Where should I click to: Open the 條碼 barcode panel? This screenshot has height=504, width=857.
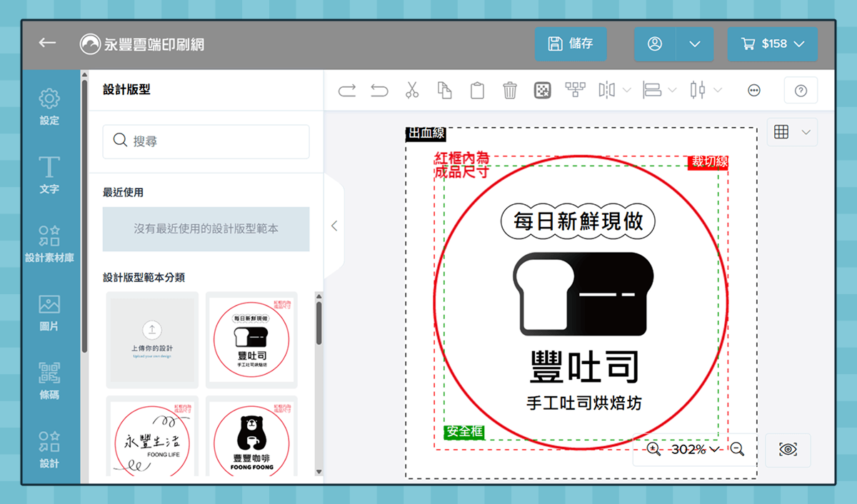pos(49,380)
